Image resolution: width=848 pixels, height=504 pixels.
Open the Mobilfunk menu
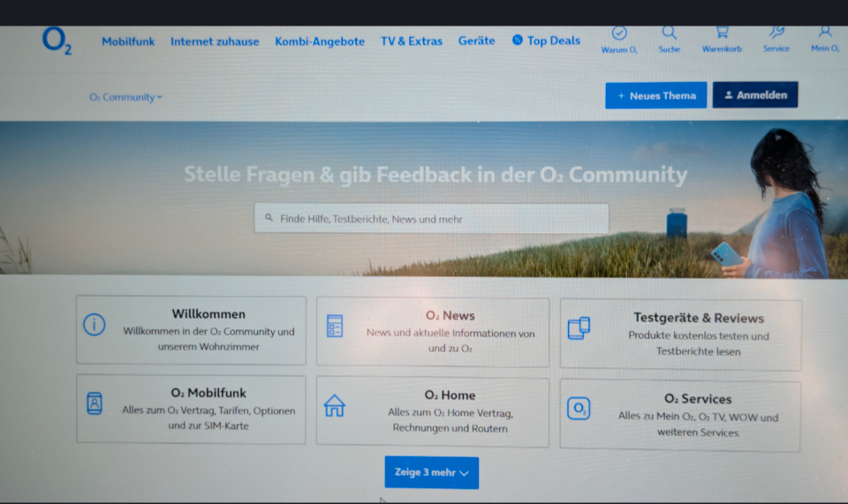[128, 41]
